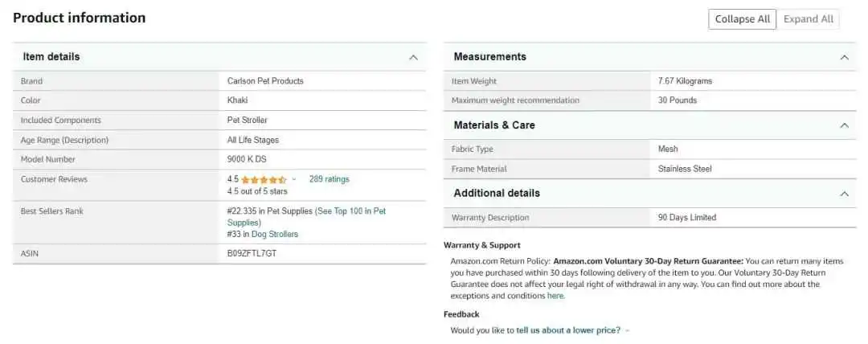
Task: Open the 289 ratings link
Action: pyautogui.click(x=329, y=179)
